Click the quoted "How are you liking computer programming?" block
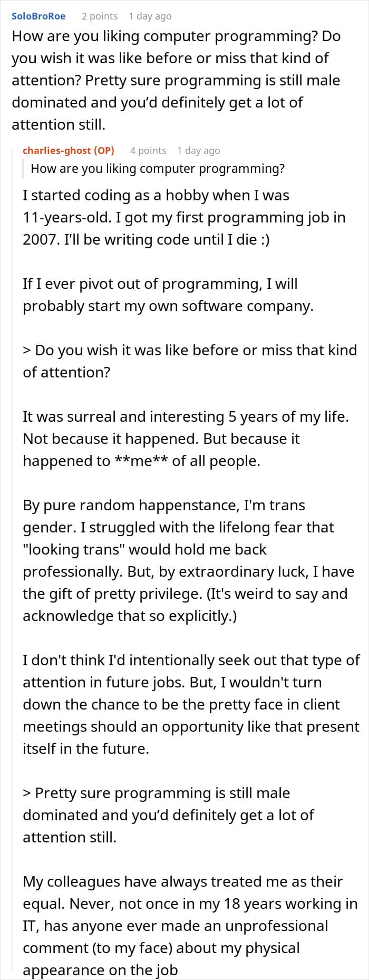369x980 pixels. (158, 169)
